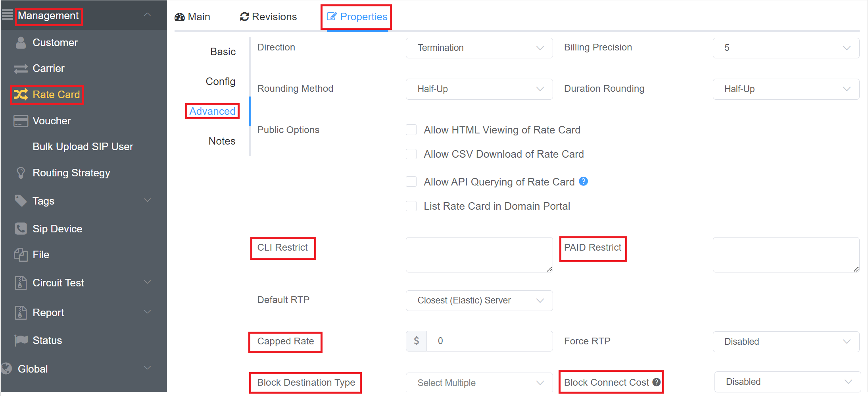
Task: Tick List Rate Card in Domain Portal
Action: tap(411, 206)
